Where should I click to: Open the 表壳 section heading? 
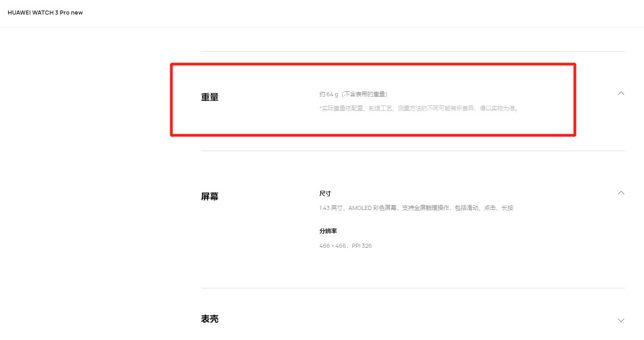pyautogui.click(x=210, y=319)
